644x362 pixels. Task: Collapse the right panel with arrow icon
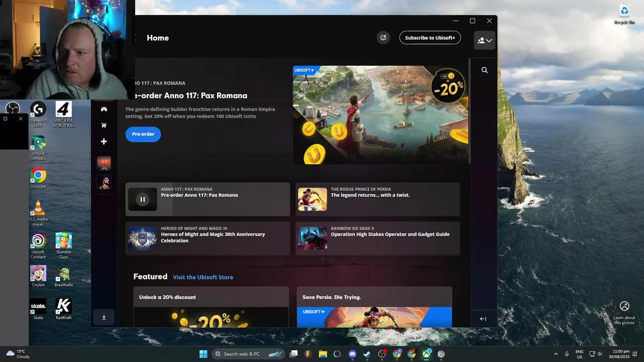(483, 319)
